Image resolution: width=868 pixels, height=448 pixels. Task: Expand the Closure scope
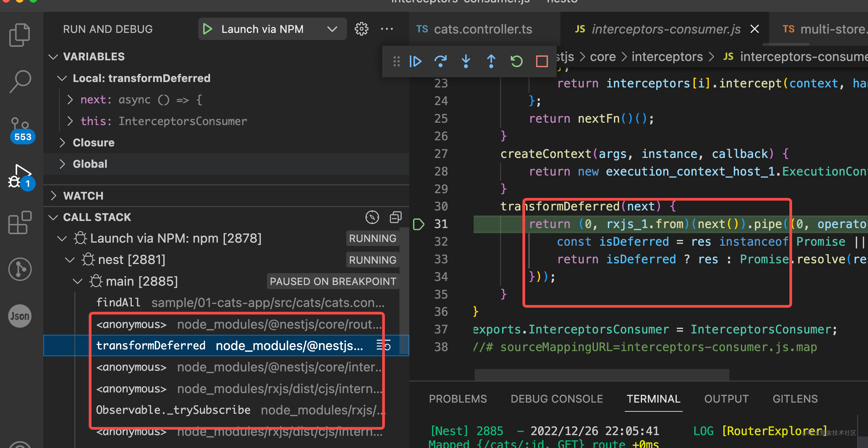[x=62, y=143]
